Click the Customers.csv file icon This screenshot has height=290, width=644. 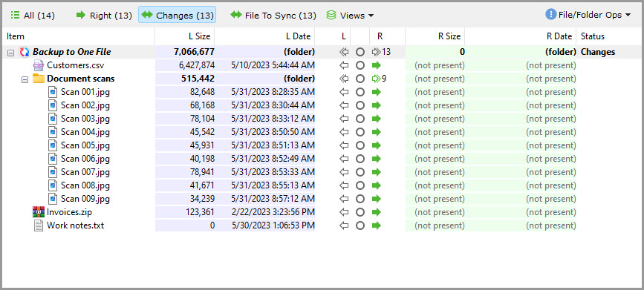pos(38,65)
